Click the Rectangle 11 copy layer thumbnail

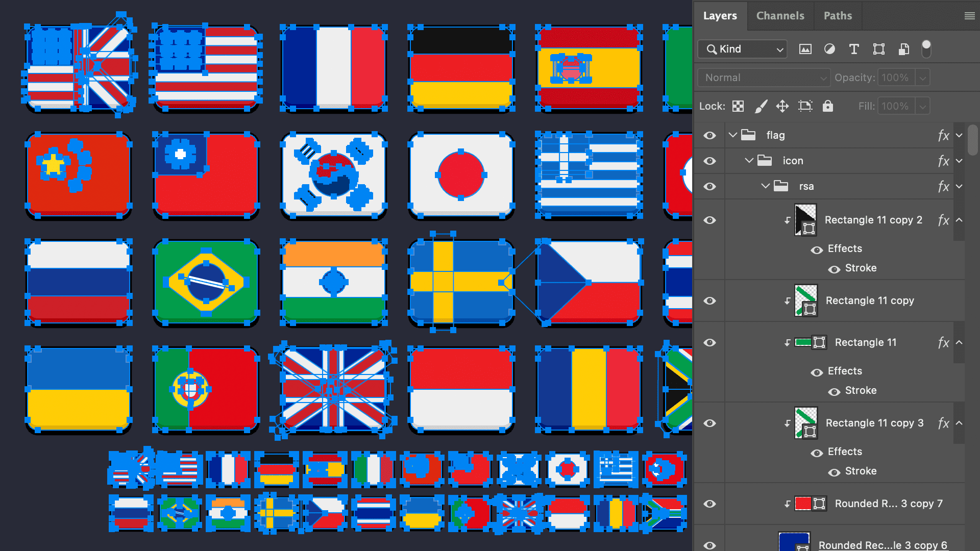(805, 300)
